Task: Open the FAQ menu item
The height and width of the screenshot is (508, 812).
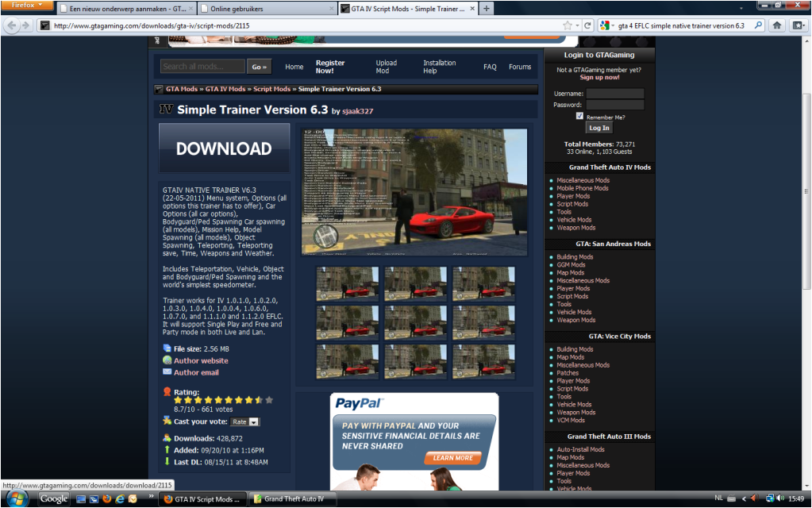Action: 490,67
